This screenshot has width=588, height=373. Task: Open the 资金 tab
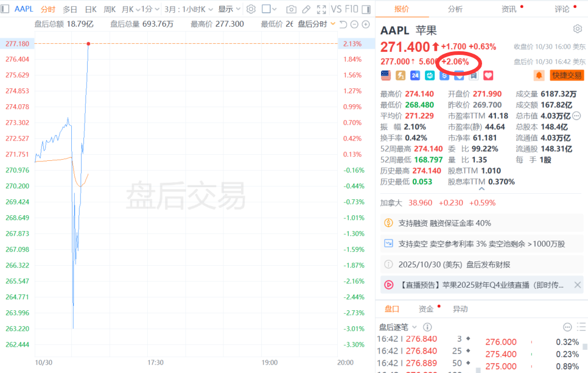pos(426,309)
